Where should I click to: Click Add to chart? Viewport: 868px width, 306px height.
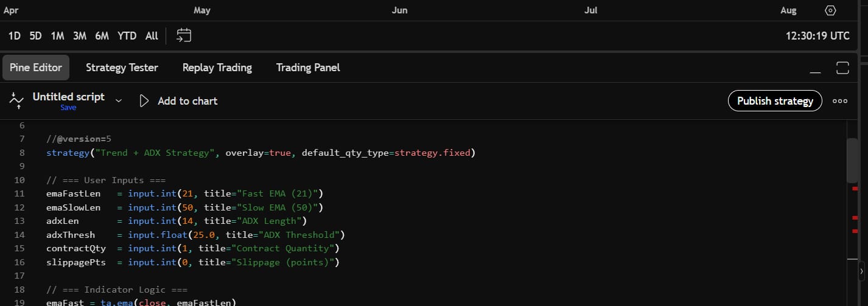pyautogui.click(x=187, y=101)
